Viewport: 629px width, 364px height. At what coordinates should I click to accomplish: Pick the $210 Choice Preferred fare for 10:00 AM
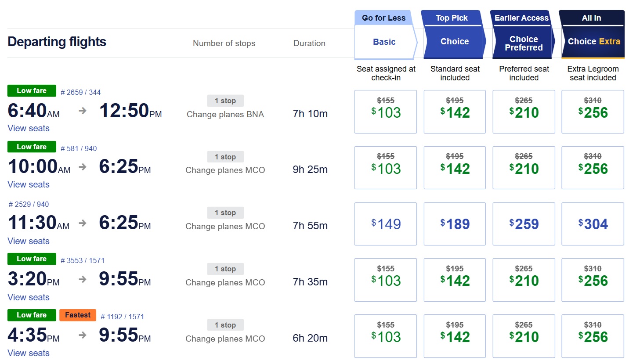(x=524, y=168)
